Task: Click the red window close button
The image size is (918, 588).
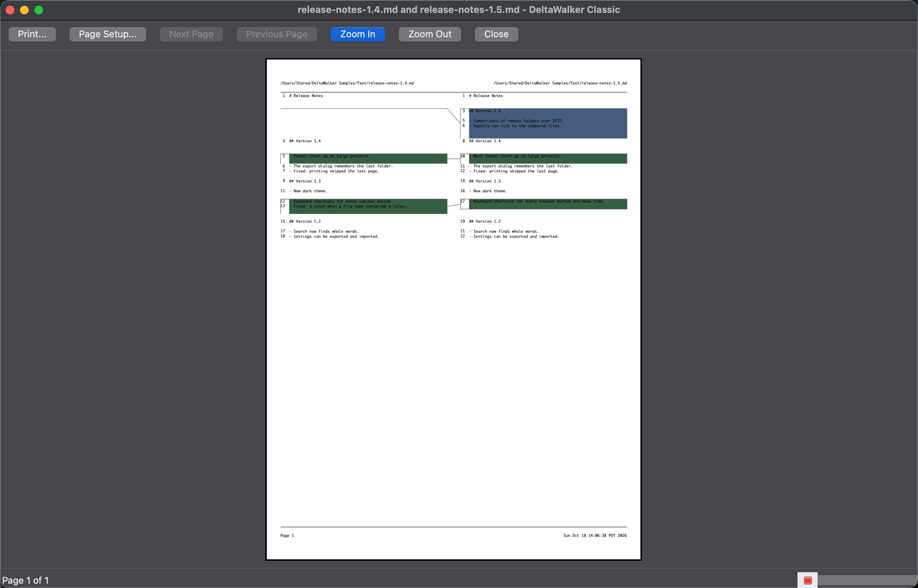Action: tap(10, 10)
